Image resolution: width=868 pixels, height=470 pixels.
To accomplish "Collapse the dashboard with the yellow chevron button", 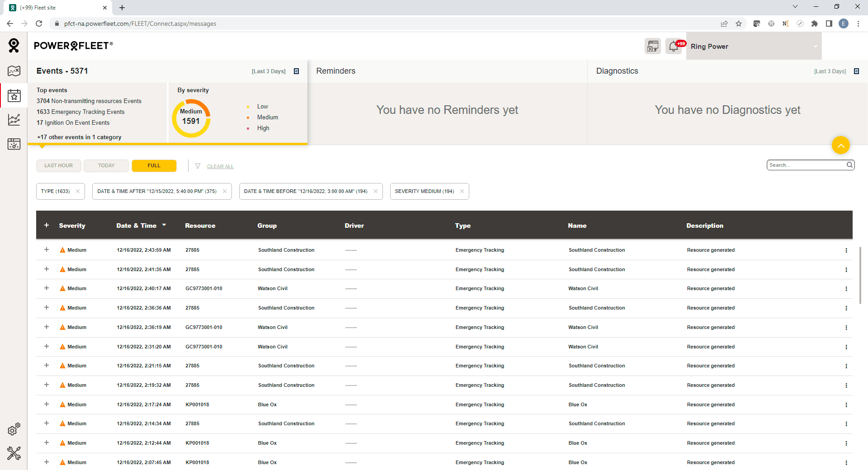I will click(840, 145).
